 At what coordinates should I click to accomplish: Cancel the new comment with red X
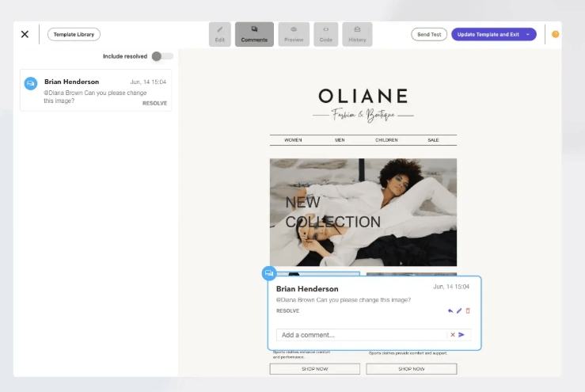tap(453, 335)
